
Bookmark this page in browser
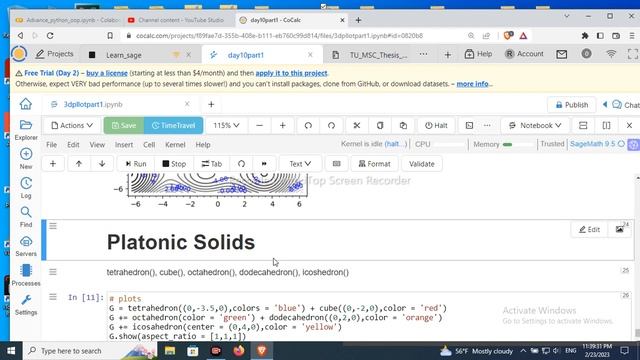[x=110, y=36]
